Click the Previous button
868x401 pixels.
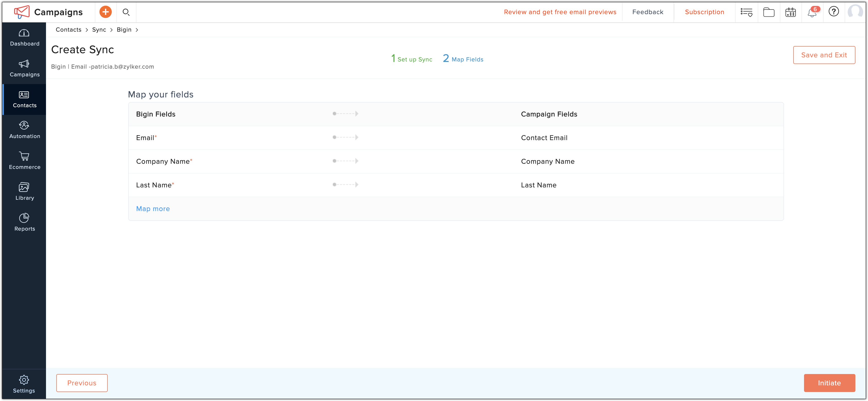[82, 383]
